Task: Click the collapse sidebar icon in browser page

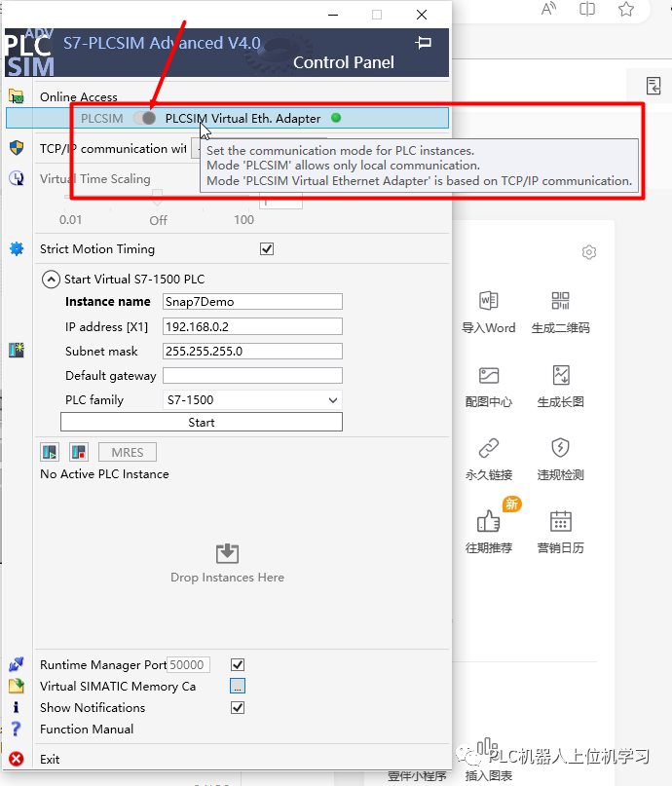Action: 653,86
